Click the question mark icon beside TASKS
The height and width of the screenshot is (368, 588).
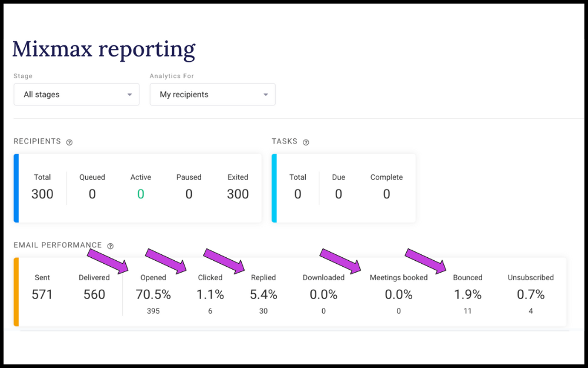point(305,141)
